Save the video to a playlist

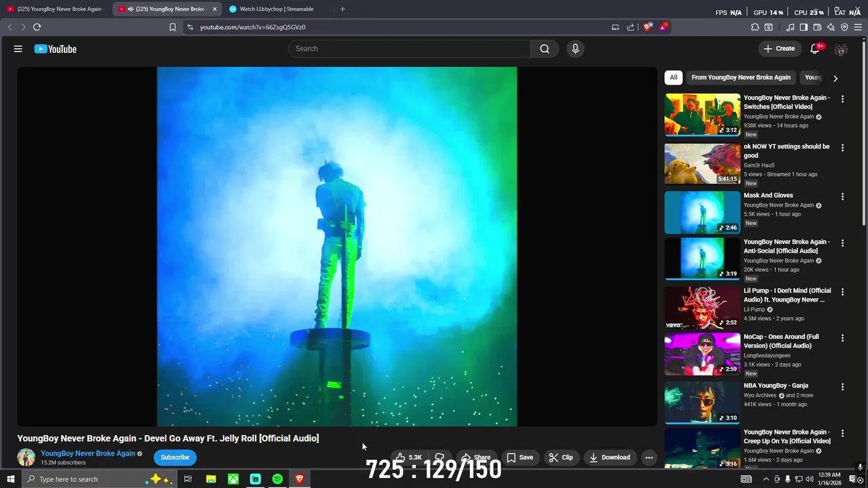(519, 457)
